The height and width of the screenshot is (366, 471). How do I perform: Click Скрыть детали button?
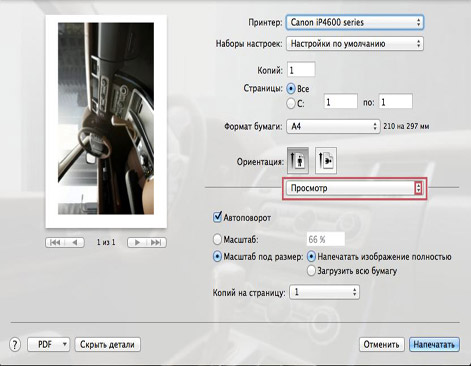[x=107, y=344]
